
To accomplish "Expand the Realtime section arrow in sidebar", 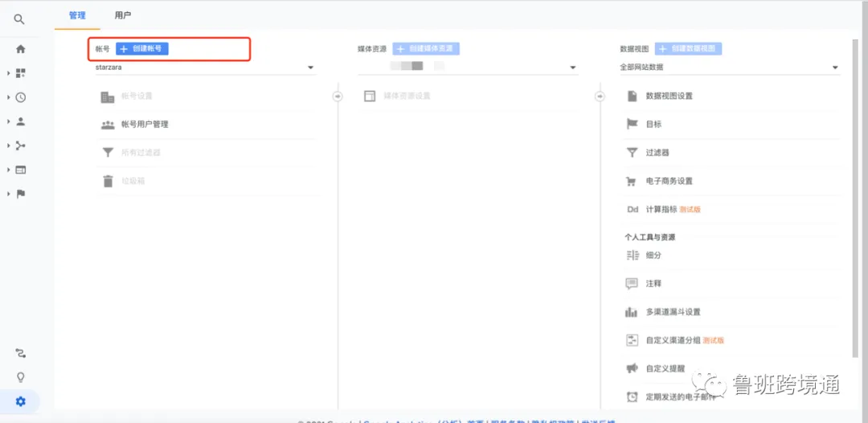I will pos(9,97).
